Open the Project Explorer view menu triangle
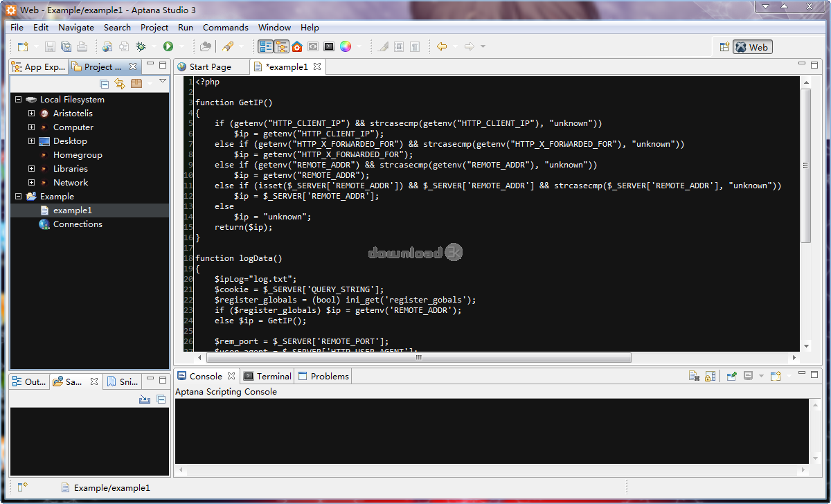This screenshot has width=831, height=504. (x=163, y=82)
